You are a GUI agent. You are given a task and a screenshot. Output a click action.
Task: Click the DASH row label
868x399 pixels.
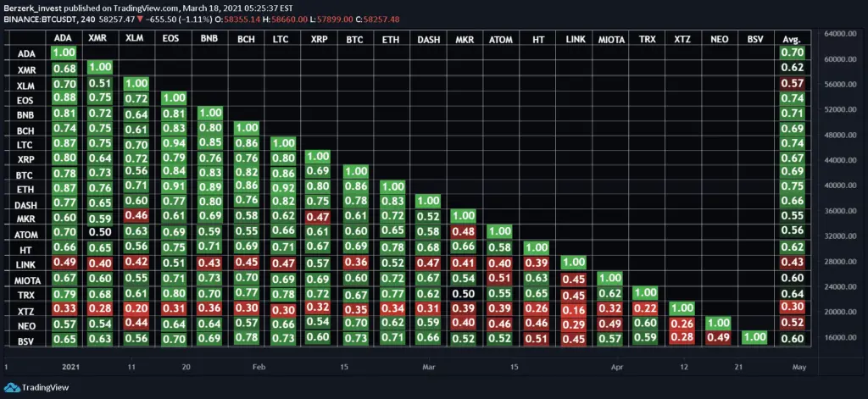click(x=25, y=205)
